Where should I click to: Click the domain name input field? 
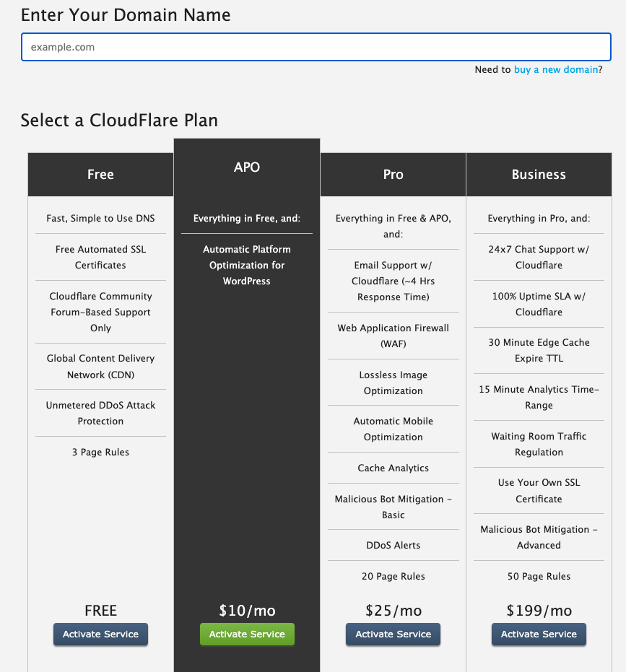(x=315, y=48)
